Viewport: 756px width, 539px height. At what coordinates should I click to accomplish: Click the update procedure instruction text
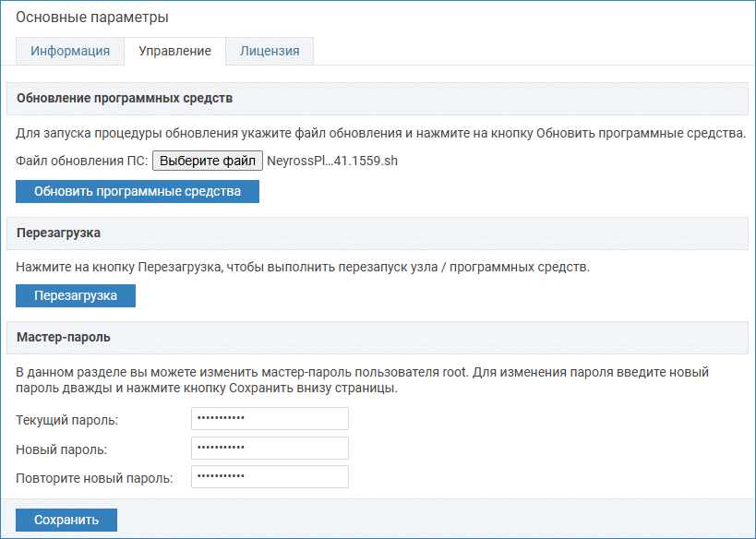tap(379, 133)
